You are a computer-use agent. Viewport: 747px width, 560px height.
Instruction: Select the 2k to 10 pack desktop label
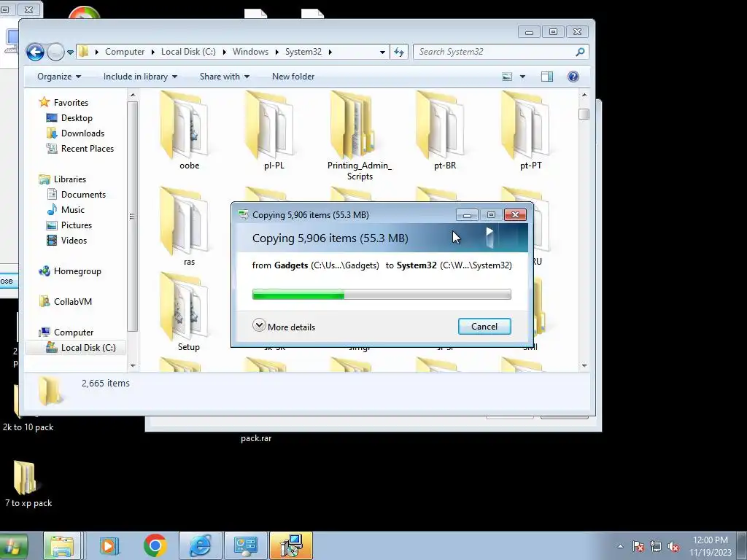click(28, 427)
